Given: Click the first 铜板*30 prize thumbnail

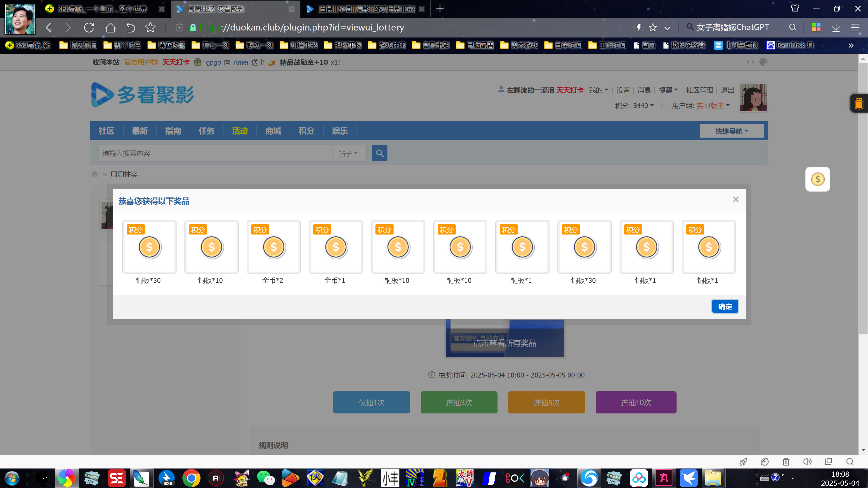Looking at the screenshot, I should (x=149, y=247).
